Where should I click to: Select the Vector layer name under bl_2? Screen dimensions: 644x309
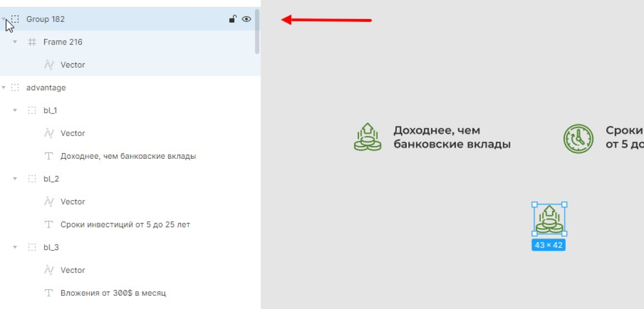click(72, 201)
